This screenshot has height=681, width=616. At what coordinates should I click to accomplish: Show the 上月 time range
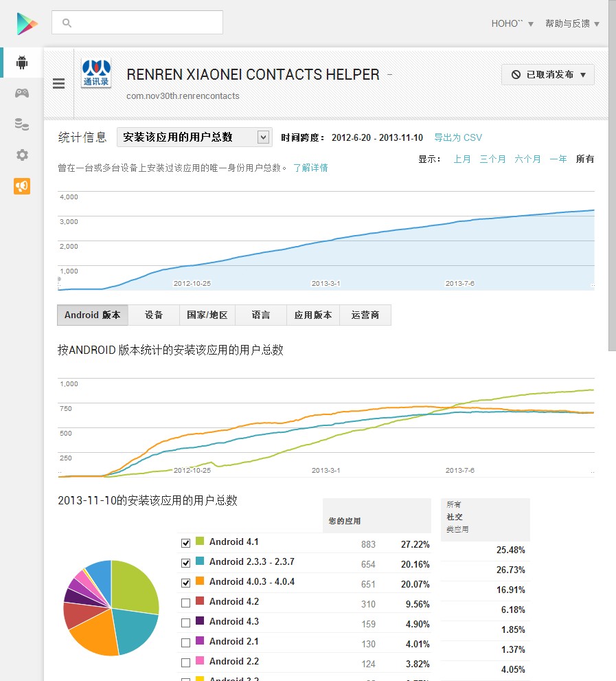(x=462, y=159)
